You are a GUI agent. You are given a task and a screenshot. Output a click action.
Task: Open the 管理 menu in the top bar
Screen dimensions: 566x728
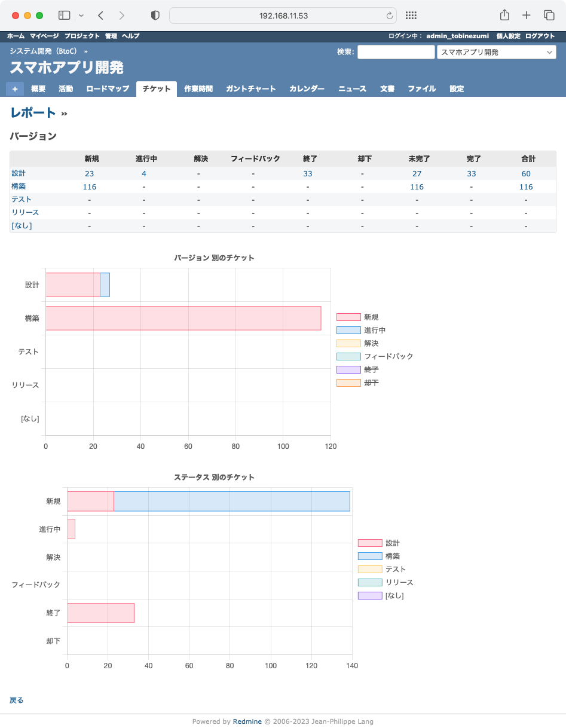[111, 36]
